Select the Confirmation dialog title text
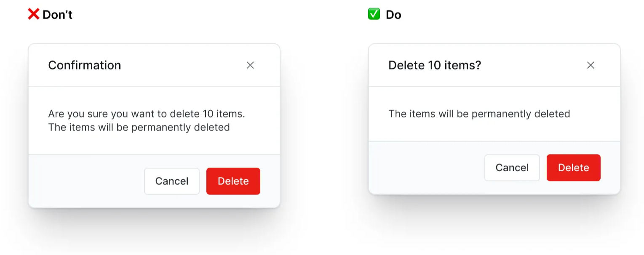This screenshot has width=644, height=255. pos(85,65)
